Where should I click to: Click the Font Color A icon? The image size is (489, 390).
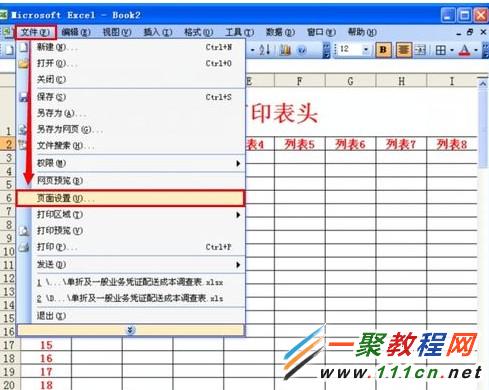pyautogui.click(x=465, y=50)
